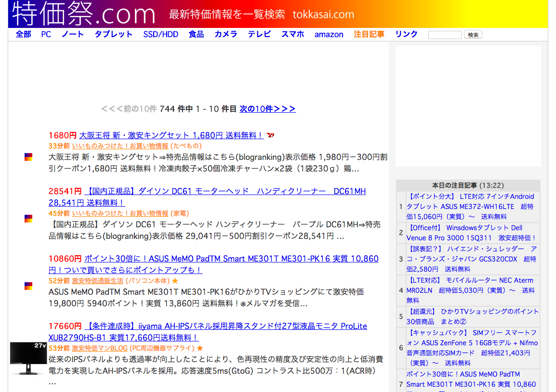The image size is (556, 392).
Task: Click the 17660円 price text
Action: 65,326
